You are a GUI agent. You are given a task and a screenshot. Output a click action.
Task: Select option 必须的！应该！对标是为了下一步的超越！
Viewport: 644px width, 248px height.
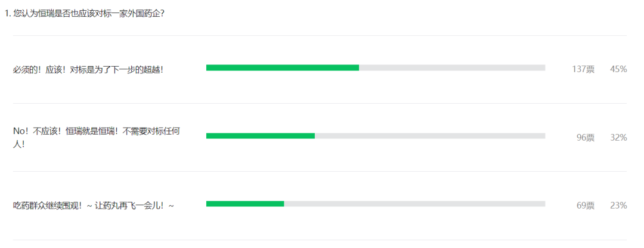coord(88,70)
